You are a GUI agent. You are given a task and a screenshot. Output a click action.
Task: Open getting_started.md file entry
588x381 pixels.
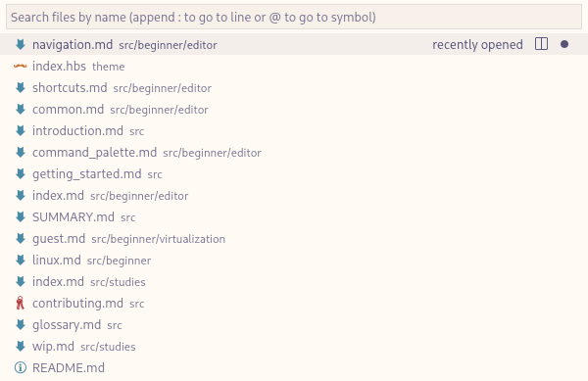[x=294, y=173]
